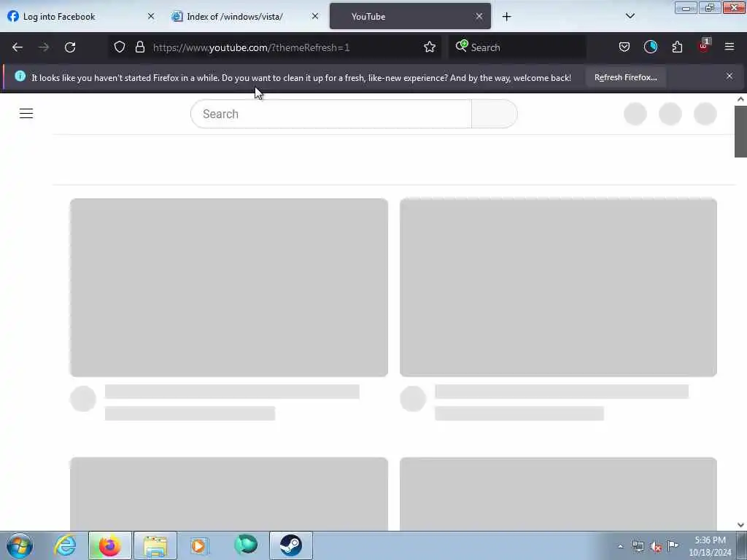Click the Refresh Firefox... button
Viewport: 747px width, 560px height.
pos(625,77)
